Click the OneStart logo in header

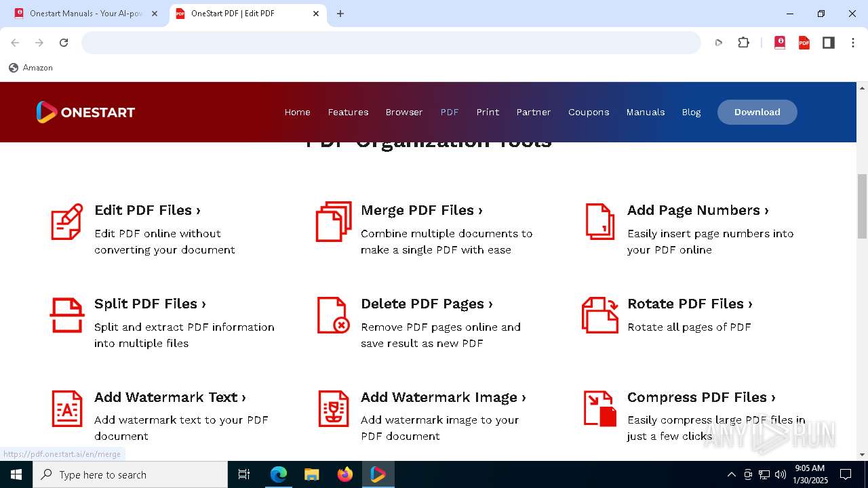(85, 112)
